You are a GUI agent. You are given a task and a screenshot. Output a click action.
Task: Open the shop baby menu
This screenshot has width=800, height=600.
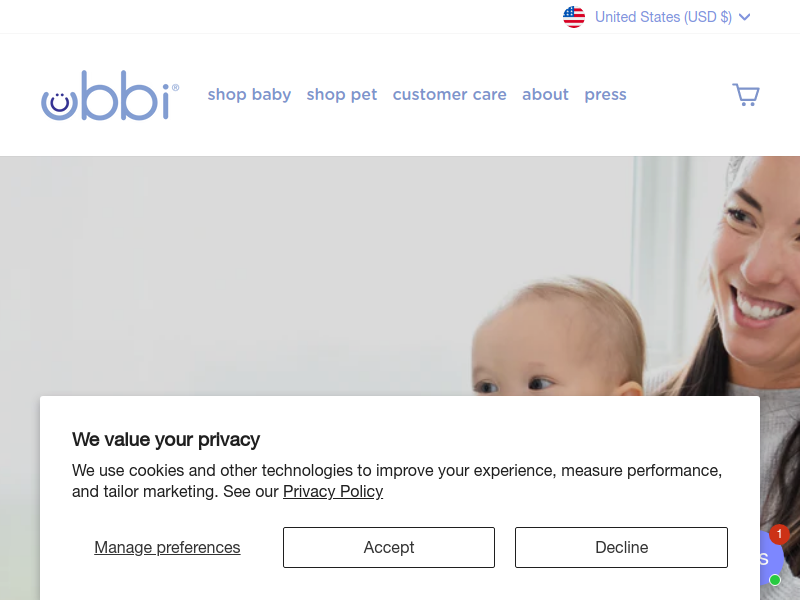(x=249, y=95)
